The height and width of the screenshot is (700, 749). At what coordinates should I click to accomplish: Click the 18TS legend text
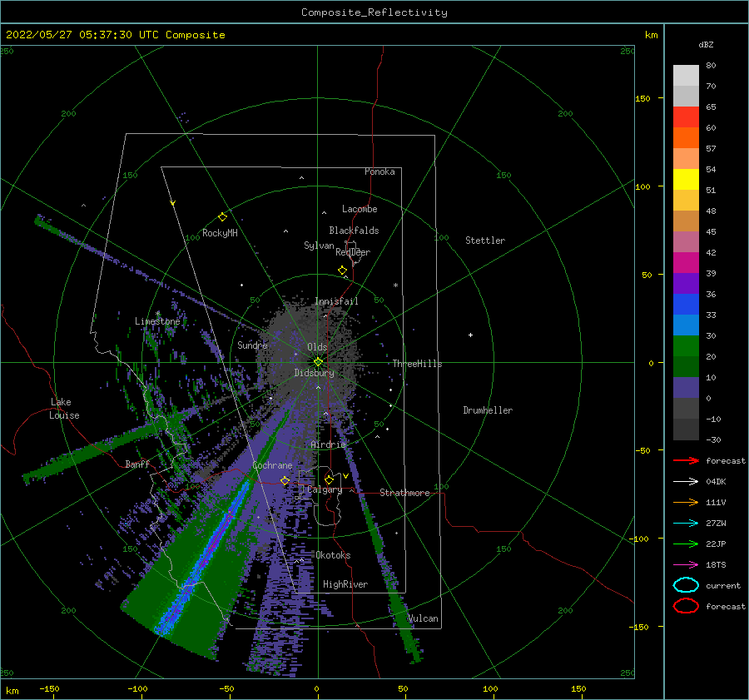pyautogui.click(x=716, y=565)
